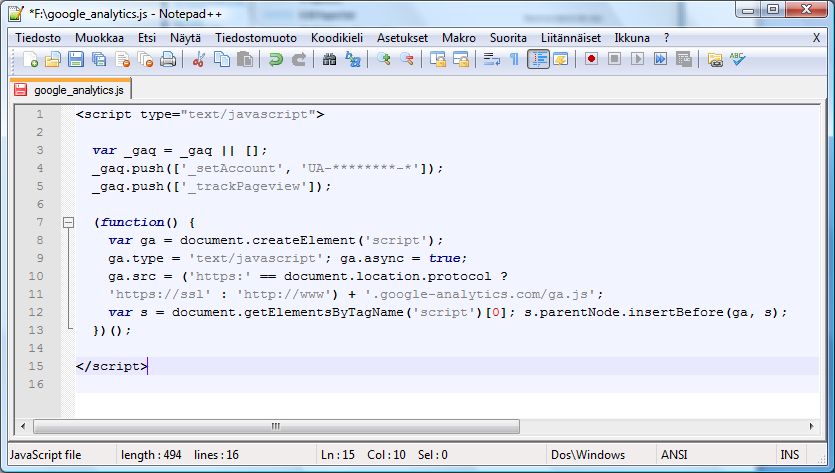The width and height of the screenshot is (835, 473).
Task: Click the '_setAccount' string in code
Action: point(232,168)
